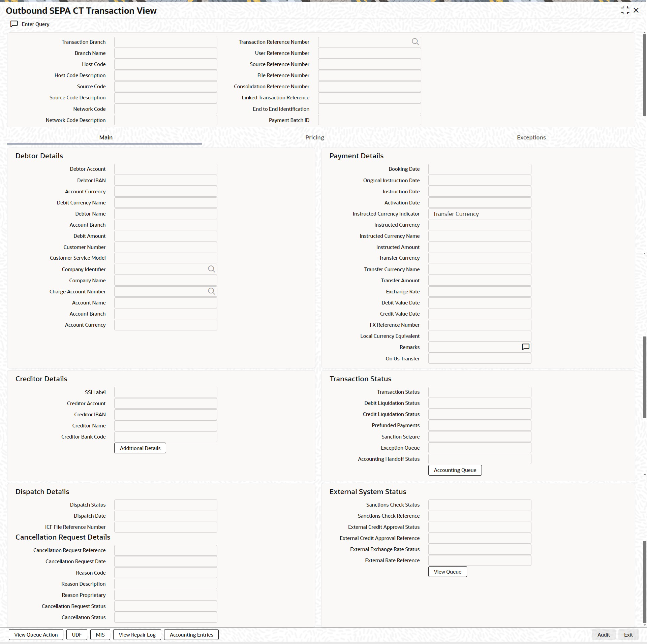
Task: Close the Transaction View window
Action: (x=636, y=10)
